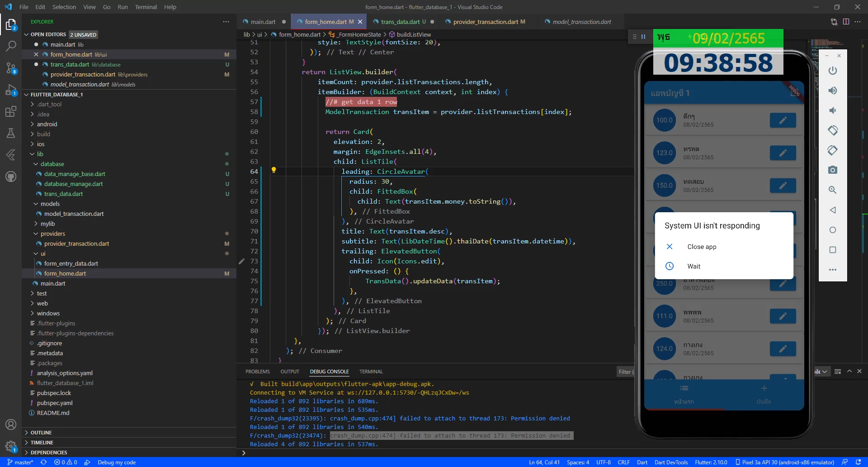Take an emulator screenshot with camera icon
This screenshot has width=868, height=467.
(x=832, y=170)
